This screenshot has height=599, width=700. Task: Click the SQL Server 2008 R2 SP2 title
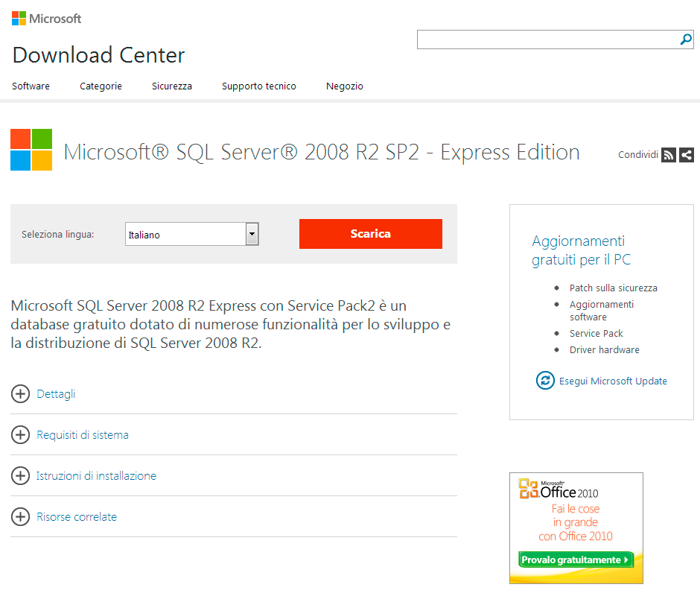(322, 152)
